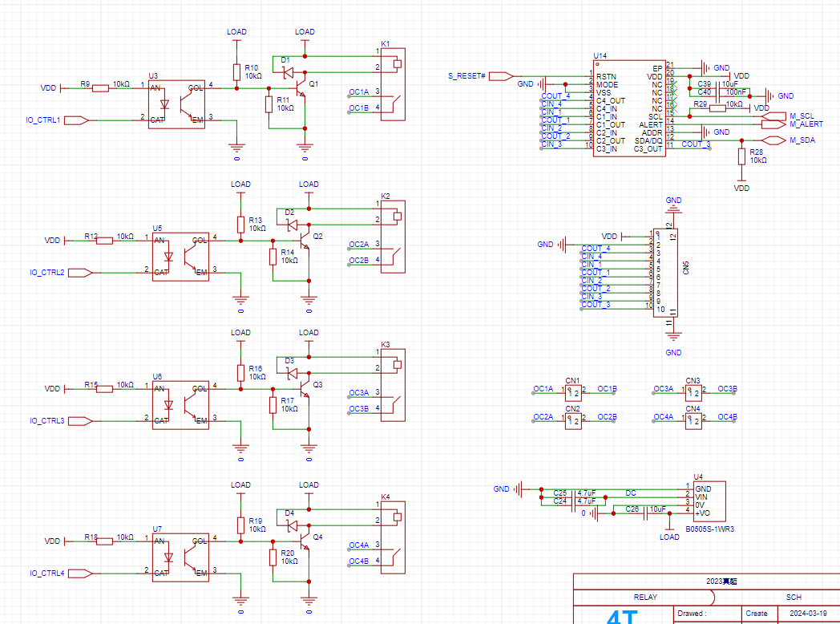Select relay K4 symbol
This screenshot has width=840, height=624.
tap(393, 537)
